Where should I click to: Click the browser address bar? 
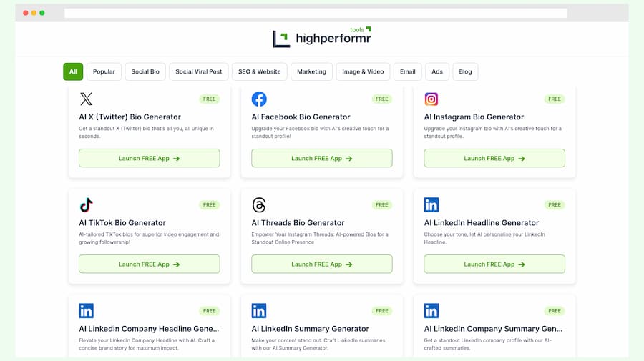[316, 13]
